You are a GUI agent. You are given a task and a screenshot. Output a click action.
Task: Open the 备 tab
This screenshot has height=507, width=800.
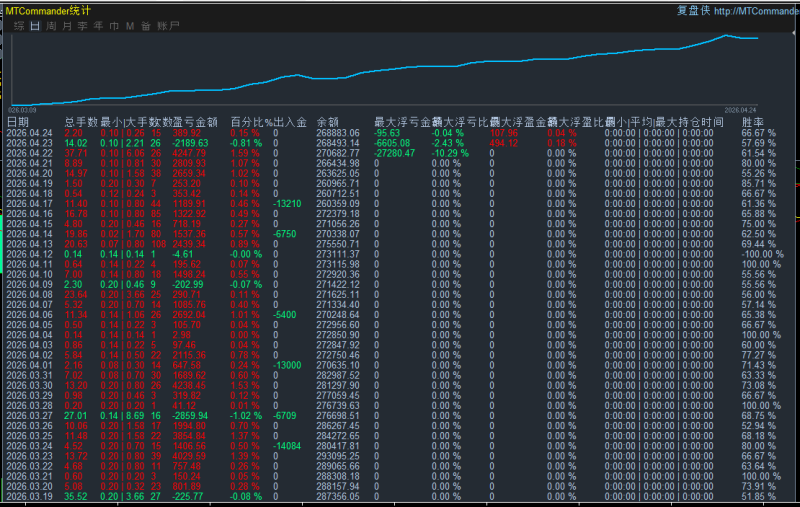click(146, 25)
